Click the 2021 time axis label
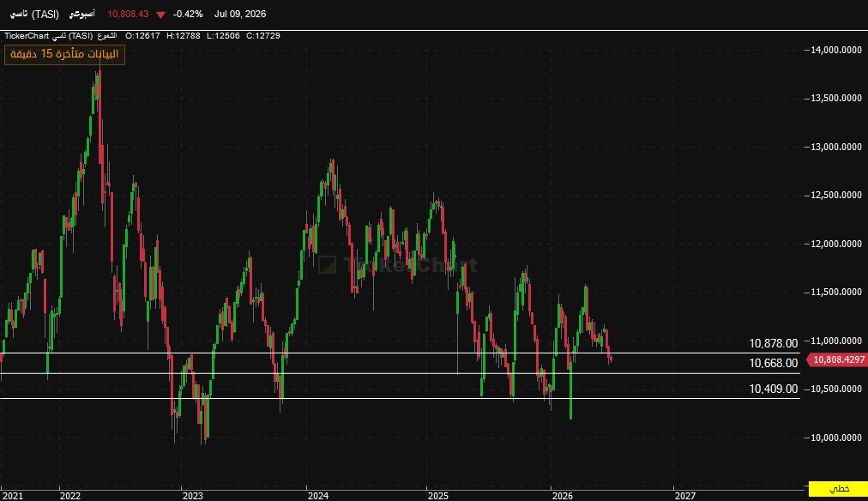868x501 pixels. point(13,496)
